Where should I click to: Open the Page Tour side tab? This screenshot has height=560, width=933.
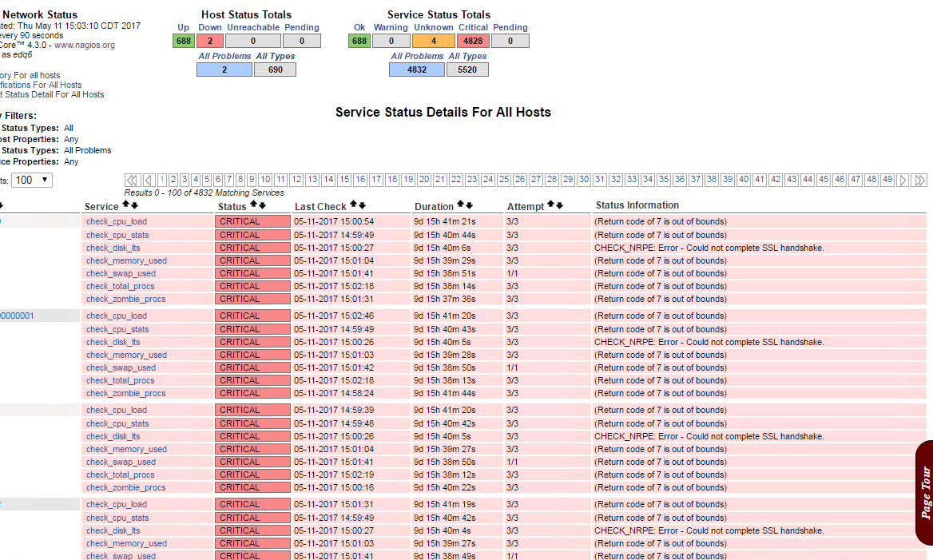pos(924,493)
